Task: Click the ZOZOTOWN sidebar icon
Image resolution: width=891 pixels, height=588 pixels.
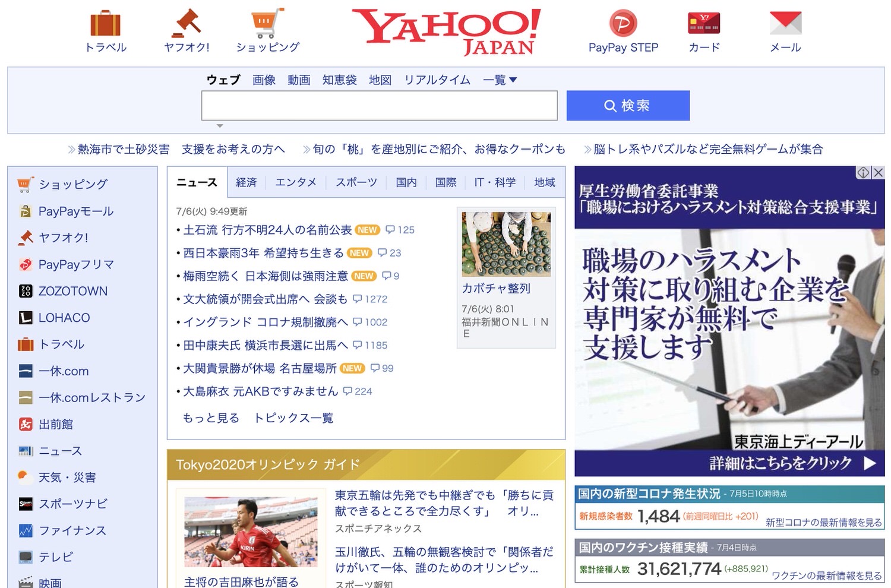Action: click(25, 291)
